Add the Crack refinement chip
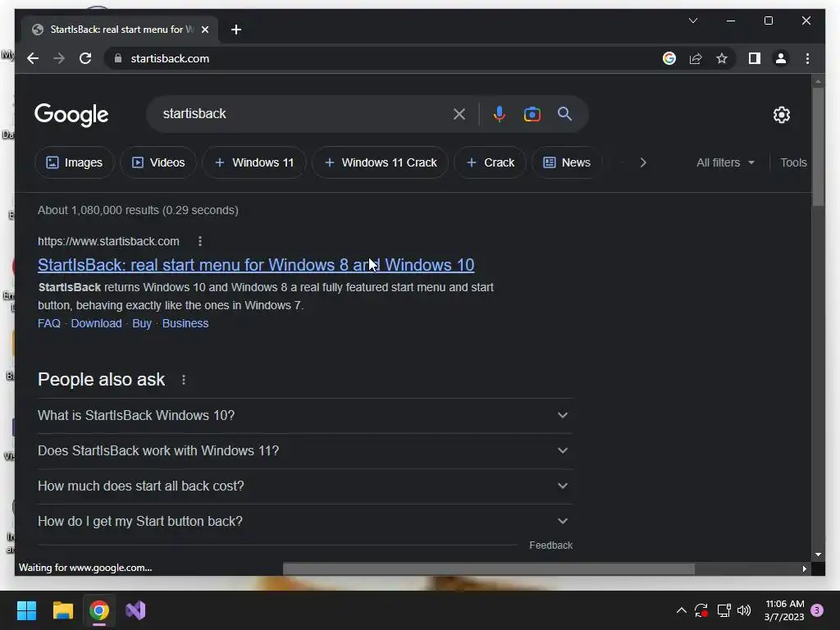This screenshot has width=840, height=630. [x=491, y=162]
